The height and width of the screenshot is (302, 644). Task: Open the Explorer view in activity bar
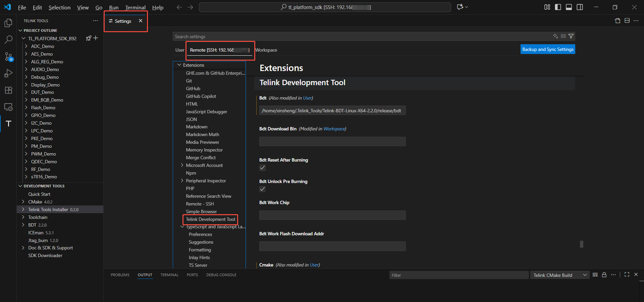click(8, 23)
